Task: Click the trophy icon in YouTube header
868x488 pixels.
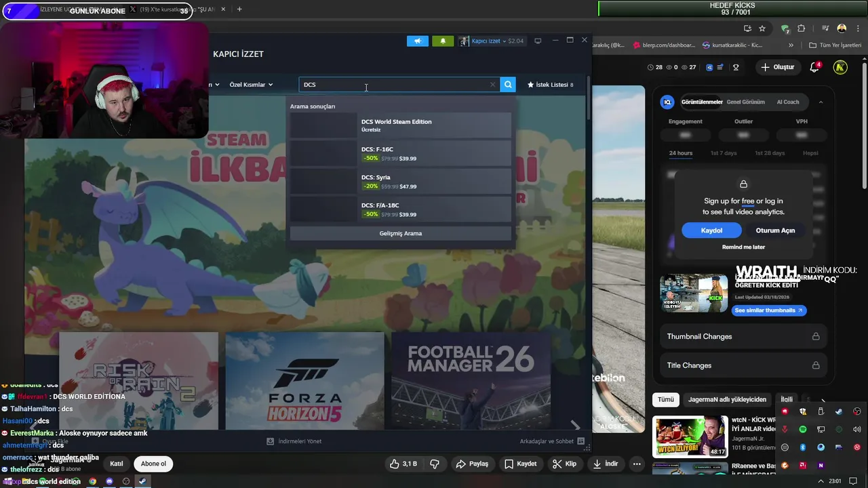Action: (736, 67)
